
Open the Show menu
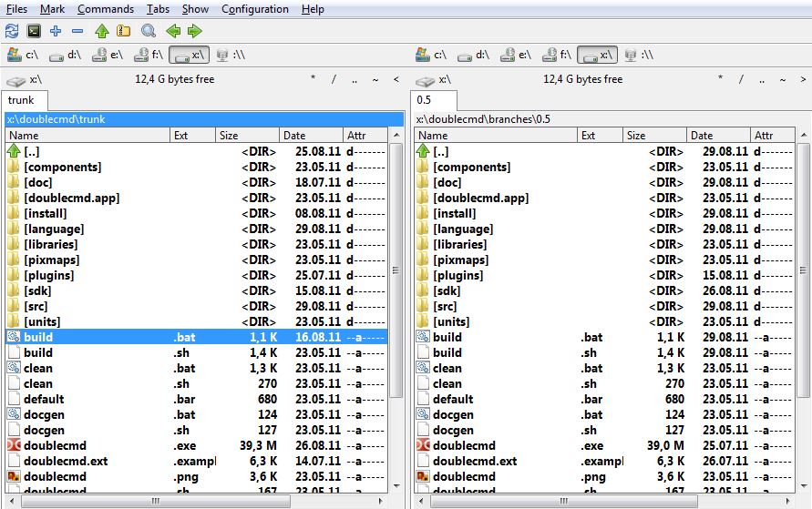pyautogui.click(x=195, y=9)
